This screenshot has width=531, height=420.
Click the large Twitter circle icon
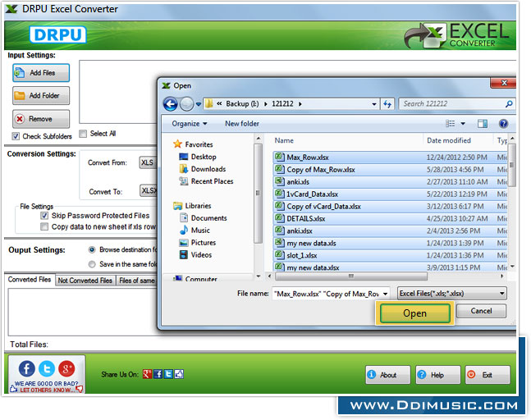point(47,368)
